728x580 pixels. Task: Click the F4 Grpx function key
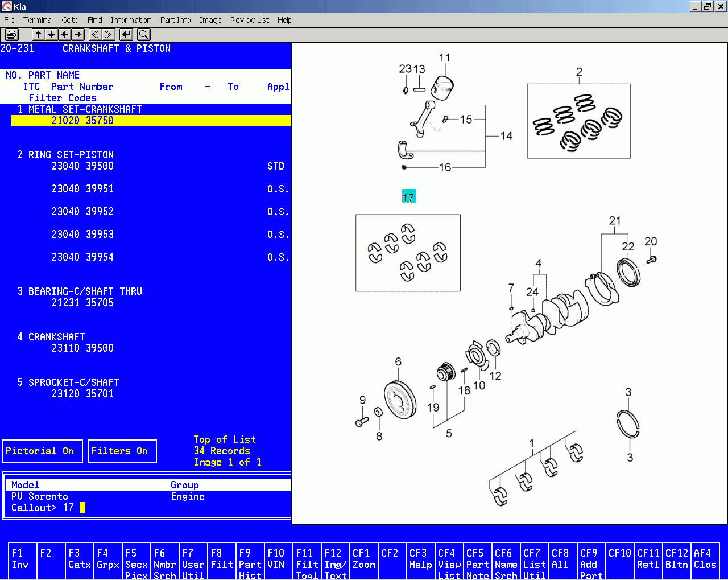coord(108,562)
